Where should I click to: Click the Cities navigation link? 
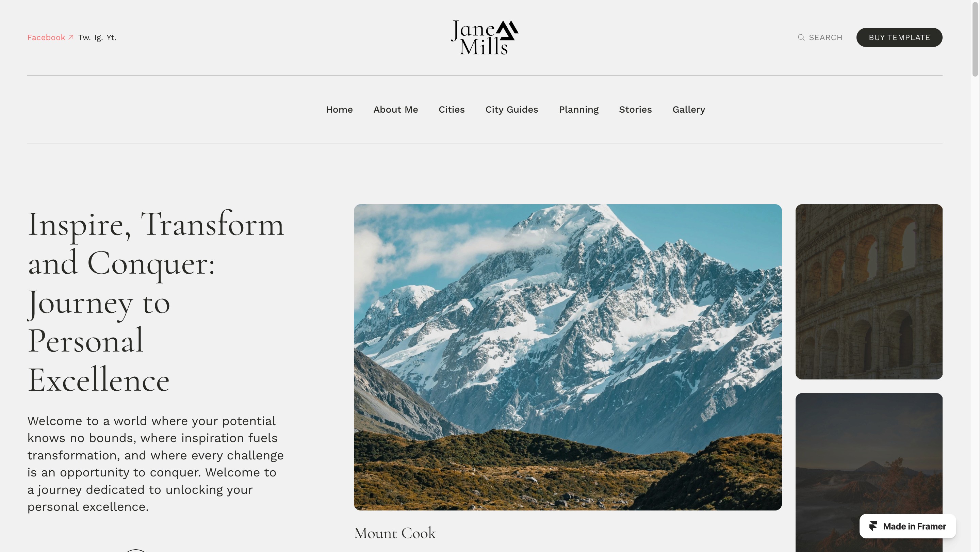452,109
